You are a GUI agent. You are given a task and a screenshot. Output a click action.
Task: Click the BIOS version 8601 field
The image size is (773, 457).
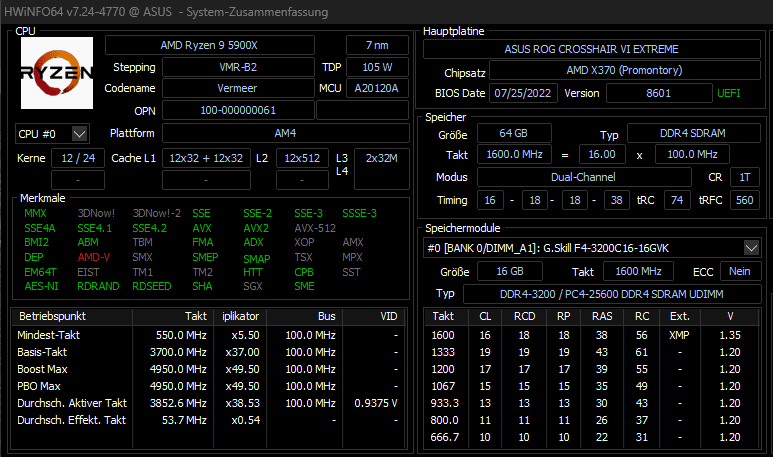[659, 93]
